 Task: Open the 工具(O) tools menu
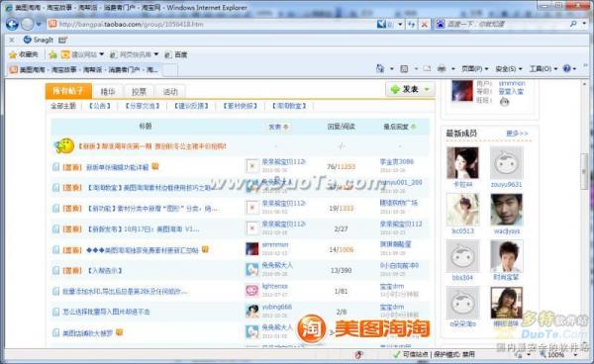coord(544,69)
